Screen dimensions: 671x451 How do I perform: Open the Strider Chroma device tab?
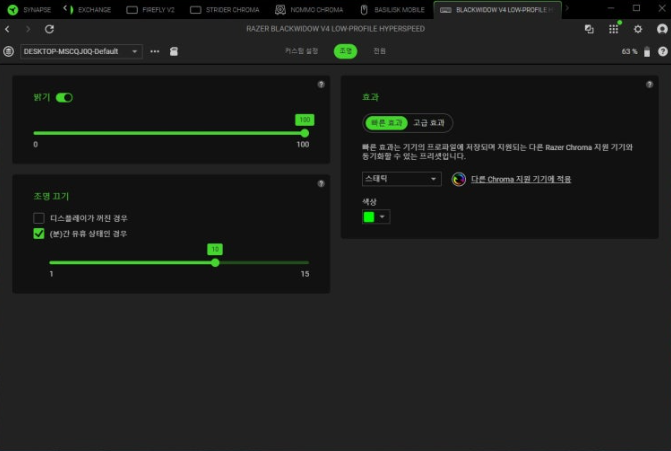tap(225, 9)
